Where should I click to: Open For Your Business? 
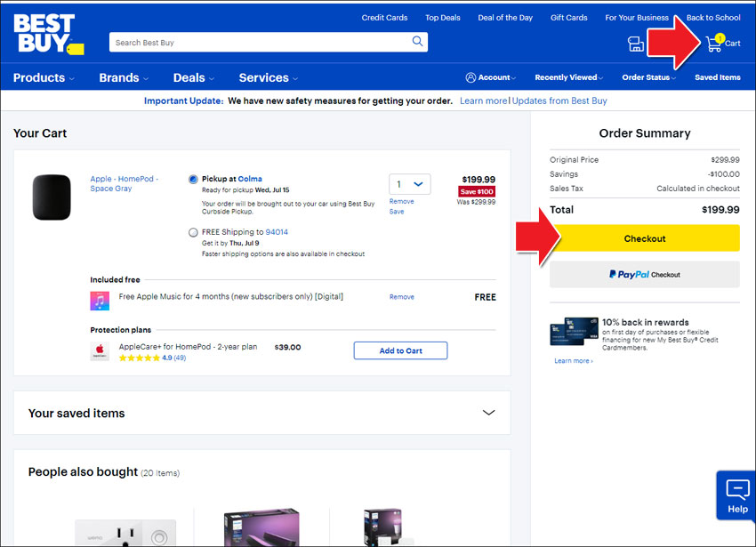pos(637,18)
